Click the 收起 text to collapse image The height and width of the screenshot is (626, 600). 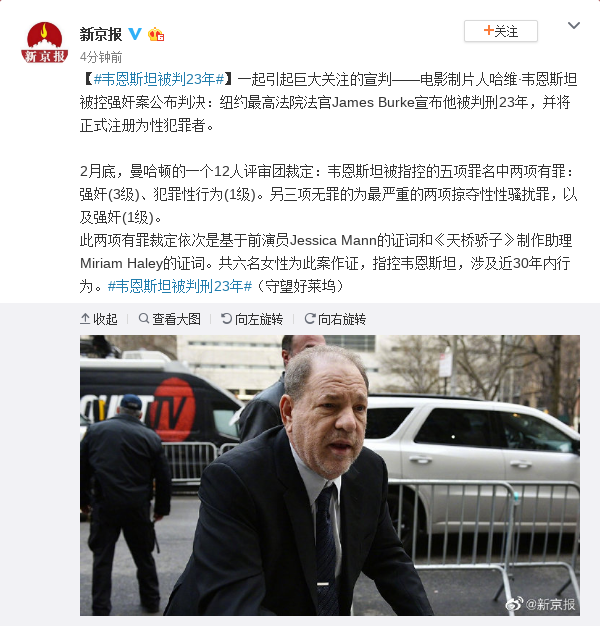tap(105, 319)
